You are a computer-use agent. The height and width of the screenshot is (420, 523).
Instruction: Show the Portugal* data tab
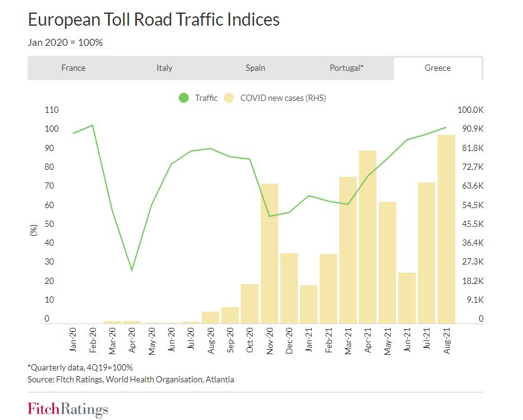point(346,68)
